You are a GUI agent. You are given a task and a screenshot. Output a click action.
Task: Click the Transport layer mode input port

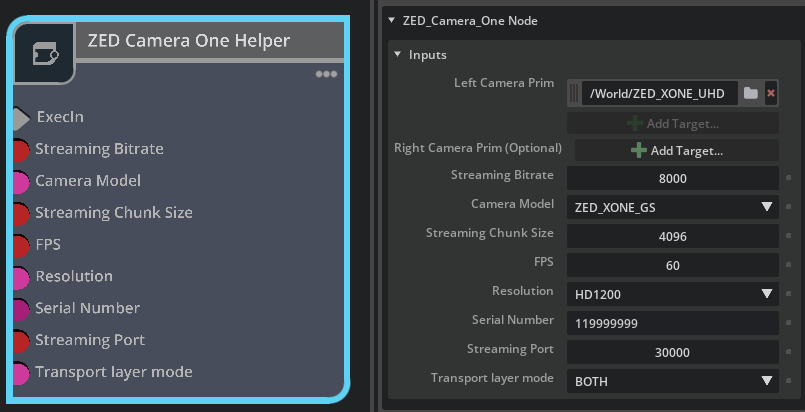pyautogui.click(x=21, y=373)
